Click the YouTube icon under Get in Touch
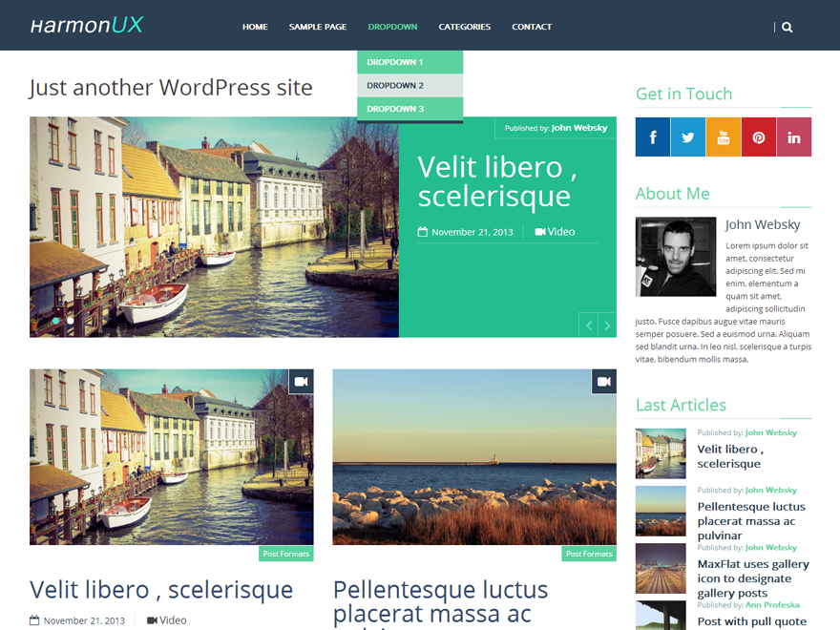The image size is (840, 630). 723,136
